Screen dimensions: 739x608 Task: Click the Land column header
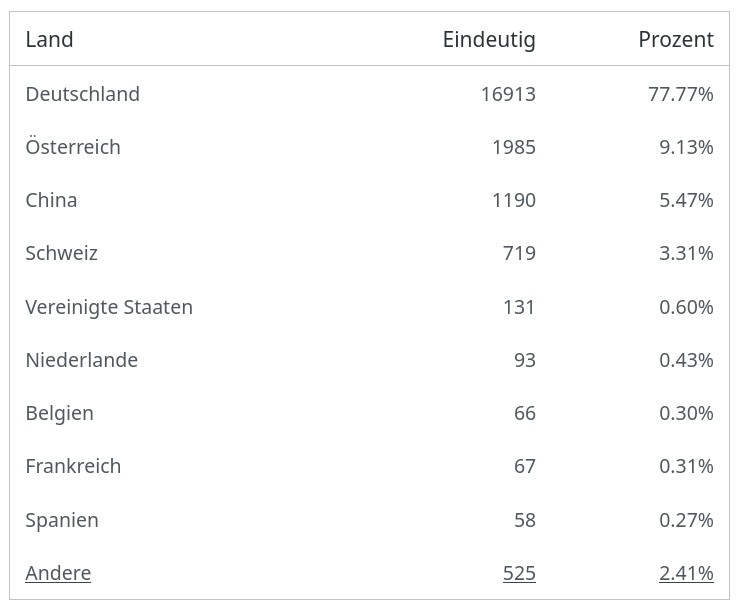(x=49, y=39)
